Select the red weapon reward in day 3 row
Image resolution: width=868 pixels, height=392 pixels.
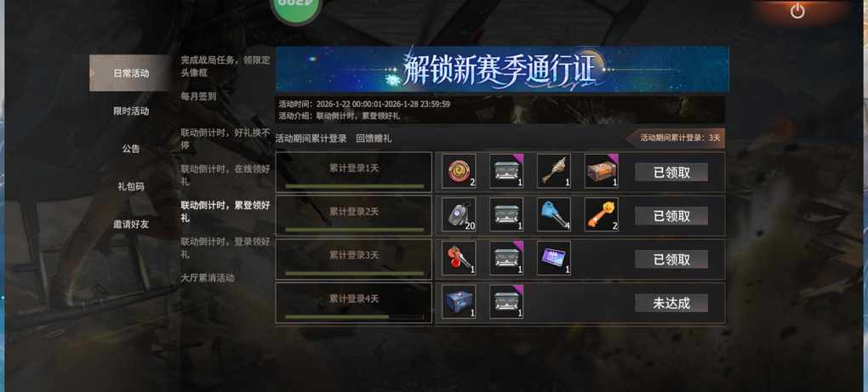459,258
